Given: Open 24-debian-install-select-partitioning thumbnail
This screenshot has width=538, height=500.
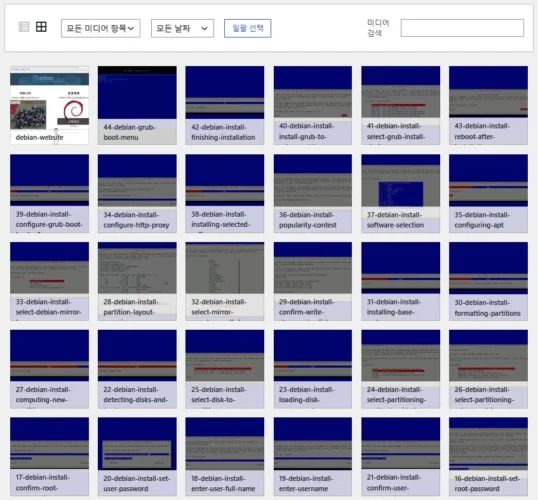Looking at the screenshot, I should (x=400, y=369).
